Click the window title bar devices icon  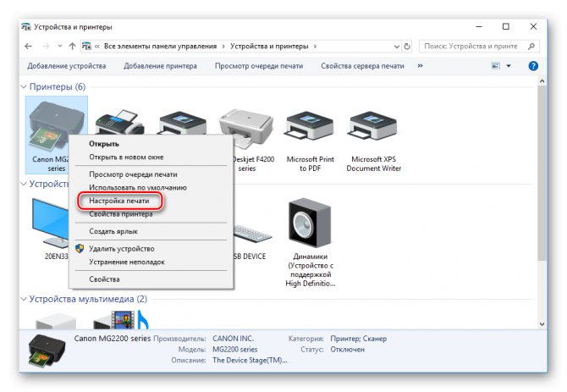tap(26, 27)
